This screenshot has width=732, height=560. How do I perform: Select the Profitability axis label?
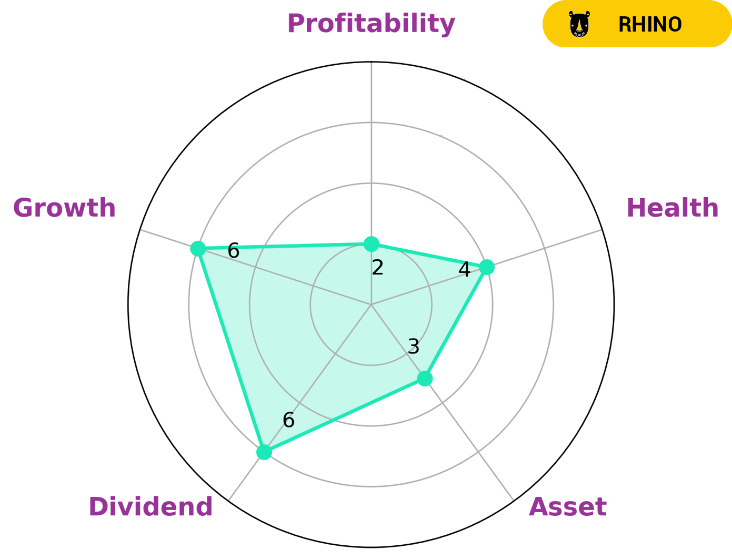[371, 24]
